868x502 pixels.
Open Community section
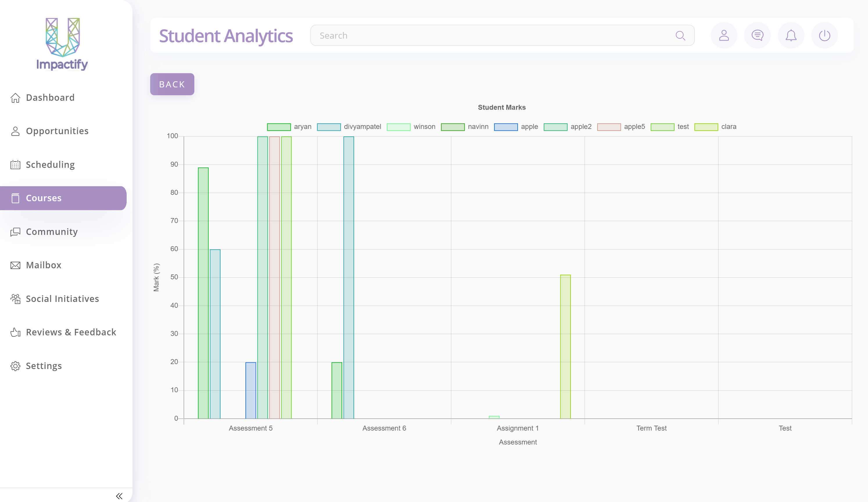[52, 232]
